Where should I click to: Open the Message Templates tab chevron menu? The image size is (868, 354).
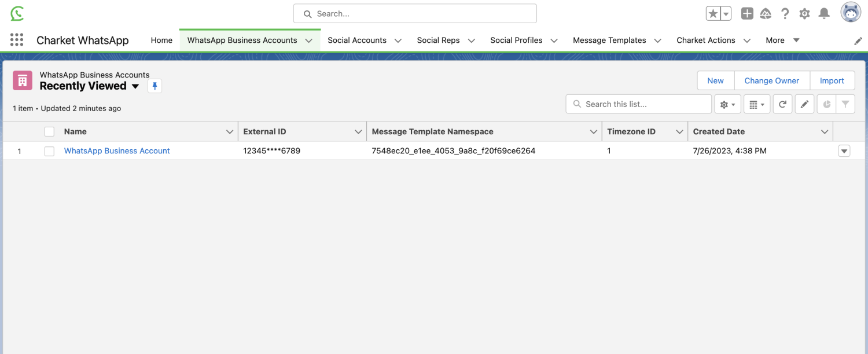[658, 40]
